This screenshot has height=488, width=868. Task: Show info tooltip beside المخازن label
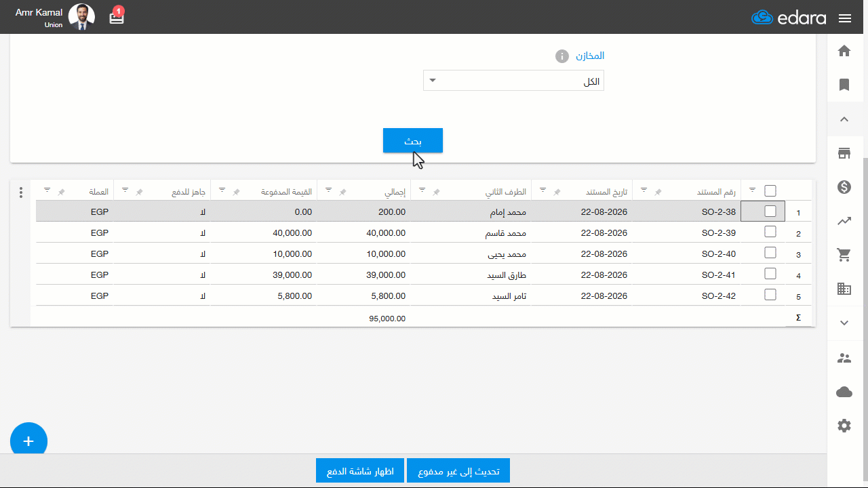point(562,56)
